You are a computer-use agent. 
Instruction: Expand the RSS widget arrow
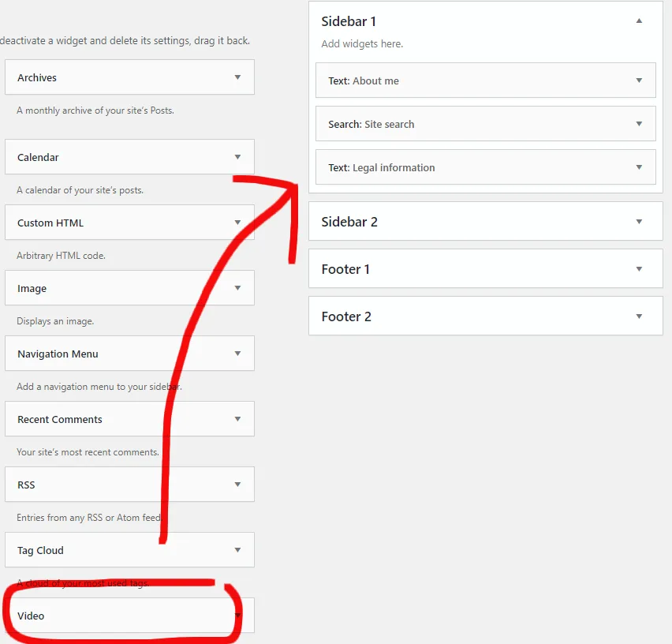(237, 485)
